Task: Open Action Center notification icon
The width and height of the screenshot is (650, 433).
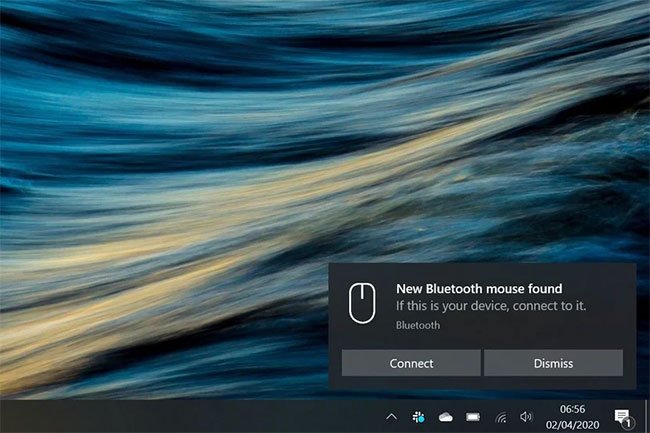Action: point(620,415)
